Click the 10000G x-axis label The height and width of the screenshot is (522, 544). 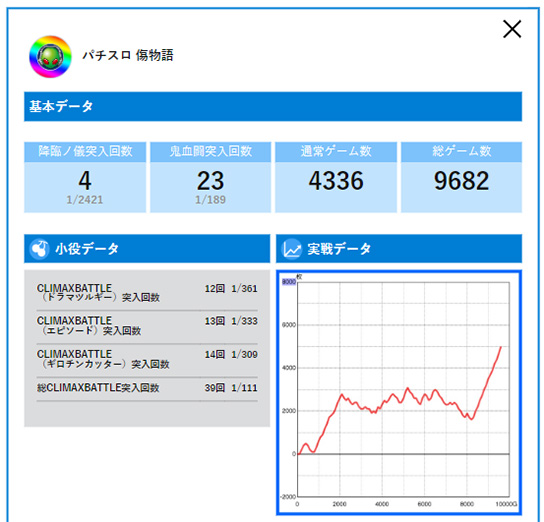click(506, 504)
